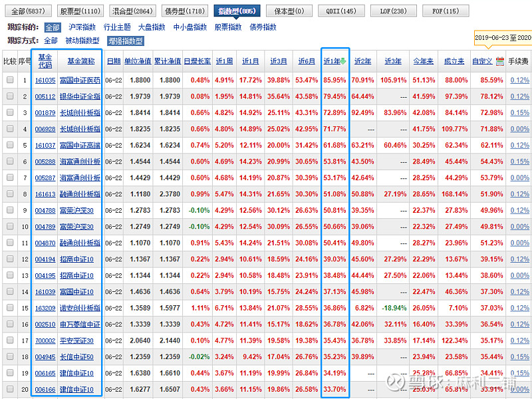Open fund name 银华中证全指
Image resolution: width=532 pixels, height=399 pixels.
pos(80,96)
